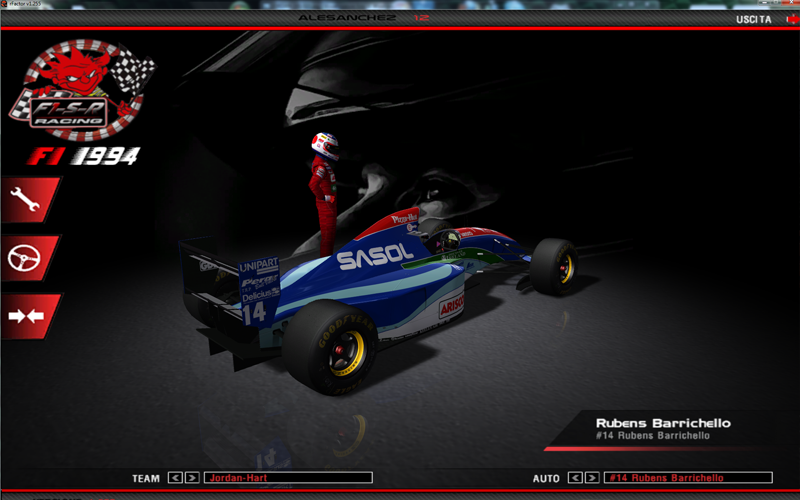Click the #14 Rubens Barrichello auto field

tap(688, 478)
